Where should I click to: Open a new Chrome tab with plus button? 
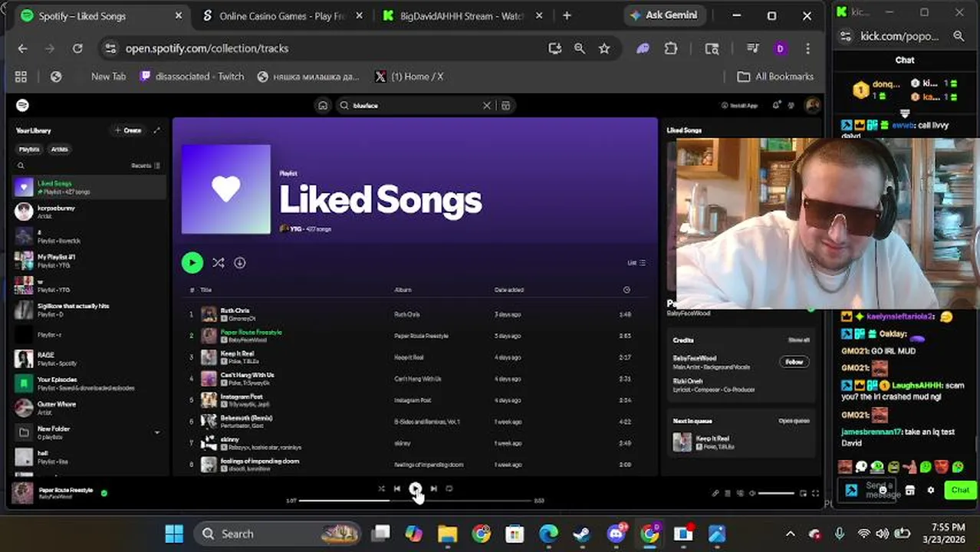567,15
